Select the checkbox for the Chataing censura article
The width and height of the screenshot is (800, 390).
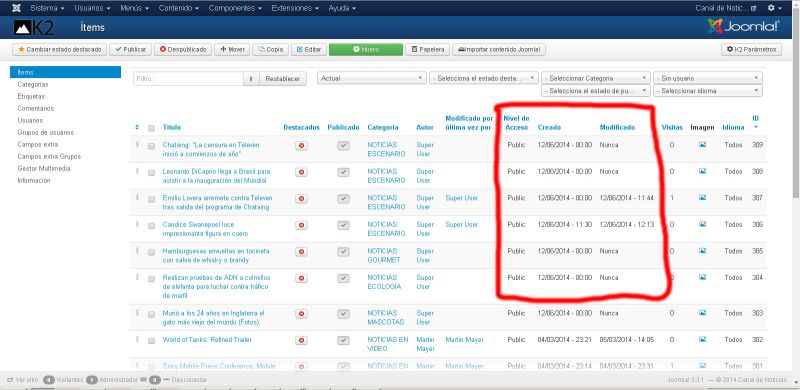click(152, 146)
